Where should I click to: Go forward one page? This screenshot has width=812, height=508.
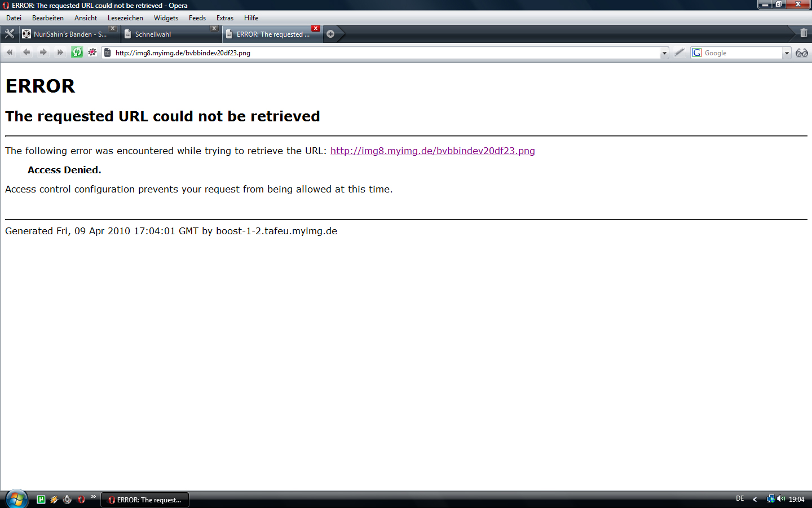click(x=43, y=52)
